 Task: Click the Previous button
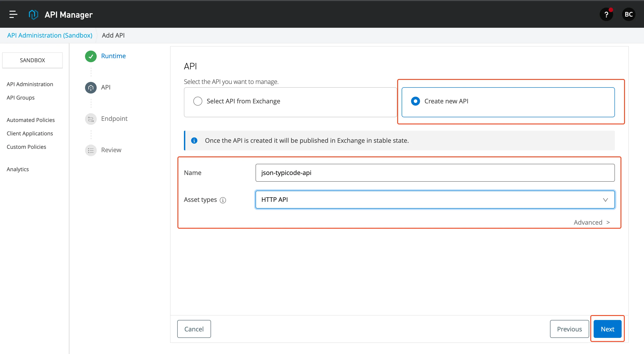(569, 329)
